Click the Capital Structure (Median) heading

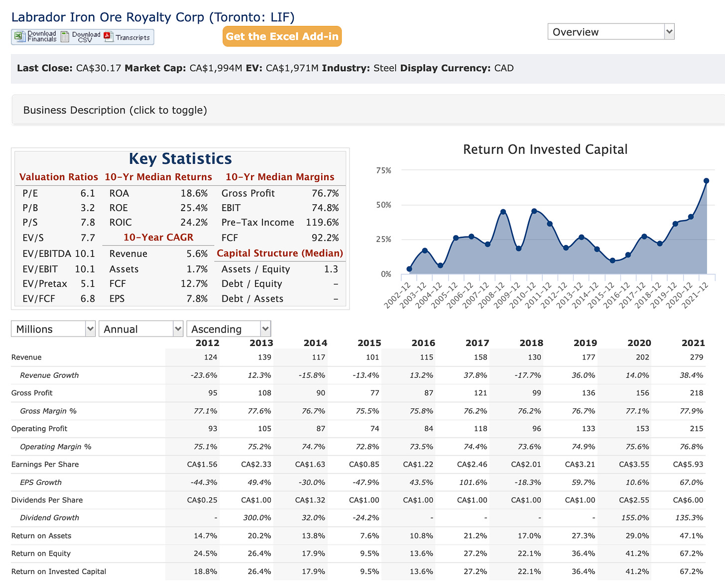(x=280, y=253)
